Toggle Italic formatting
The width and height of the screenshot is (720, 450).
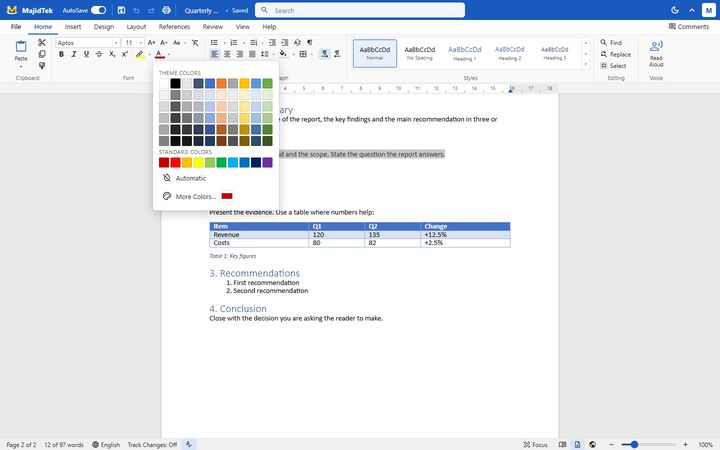tap(73, 54)
